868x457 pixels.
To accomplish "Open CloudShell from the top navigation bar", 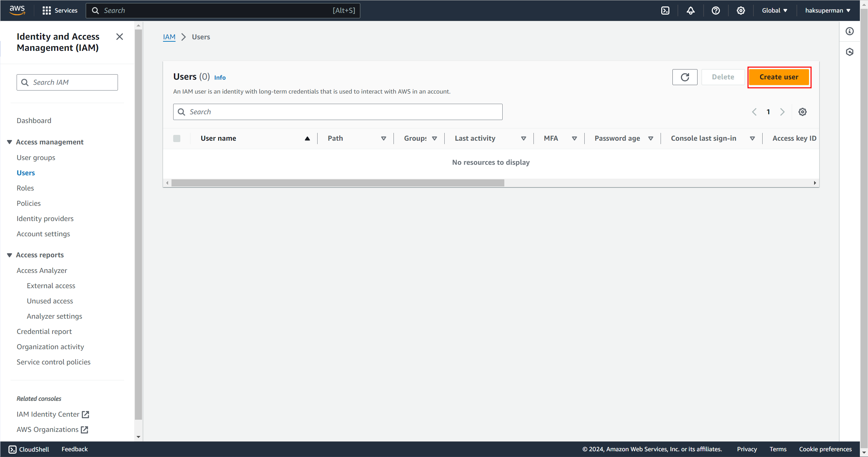I will pyautogui.click(x=665, y=11).
